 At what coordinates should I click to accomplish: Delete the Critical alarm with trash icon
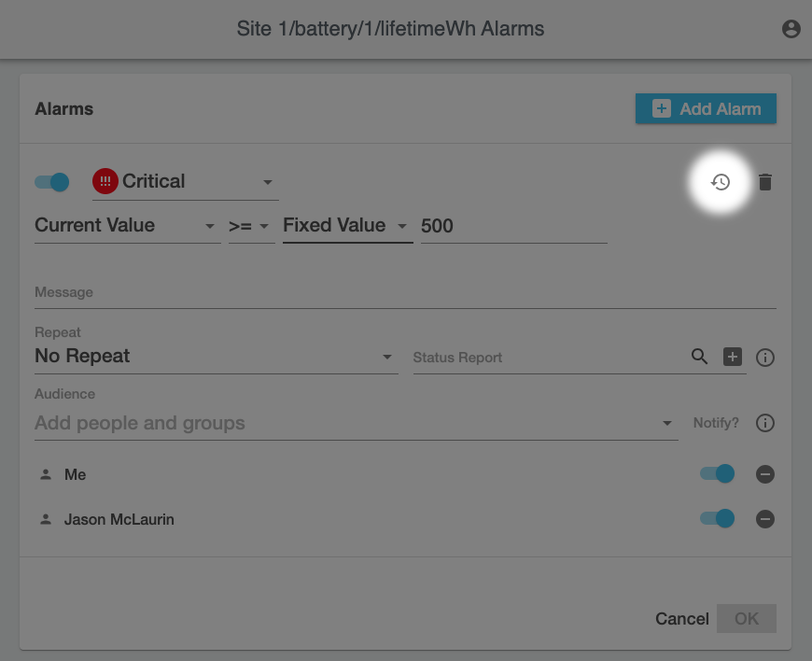(765, 182)
